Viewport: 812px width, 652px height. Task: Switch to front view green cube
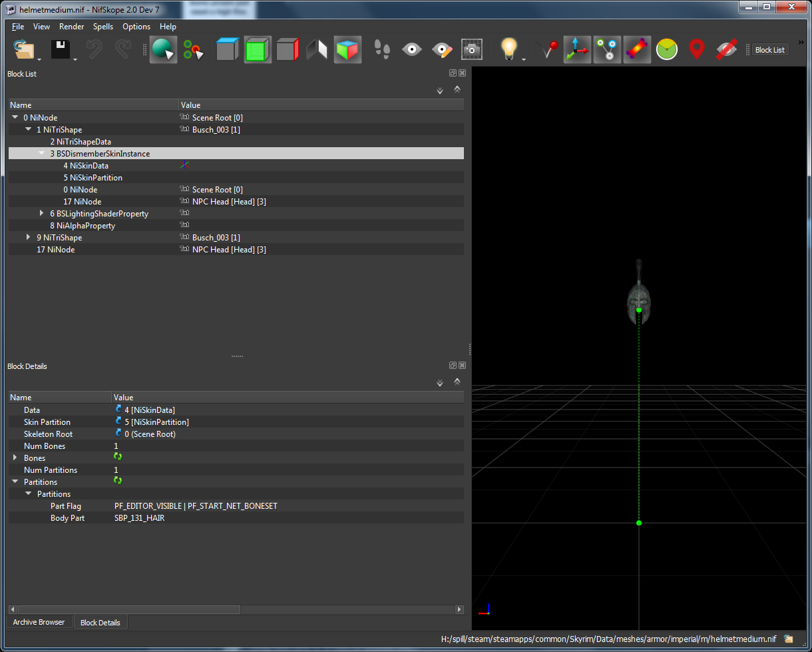point(257,49)
